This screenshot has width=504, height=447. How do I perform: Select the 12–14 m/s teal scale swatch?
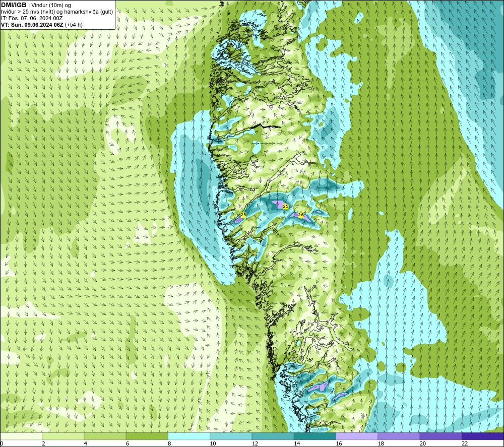click(273, 436)
